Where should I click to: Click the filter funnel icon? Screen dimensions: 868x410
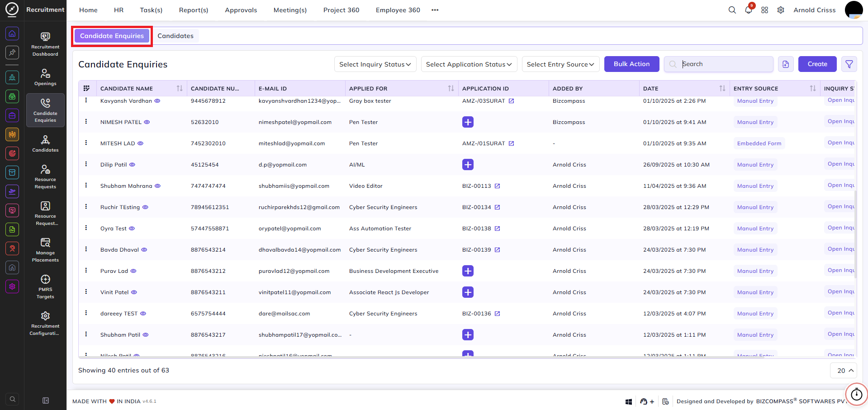click(x=849, y=64)
